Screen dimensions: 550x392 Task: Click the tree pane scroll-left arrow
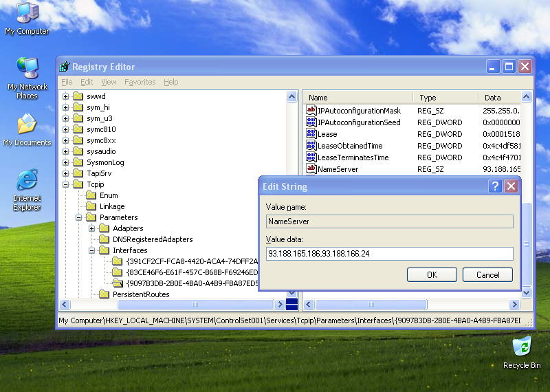[65, 304]
